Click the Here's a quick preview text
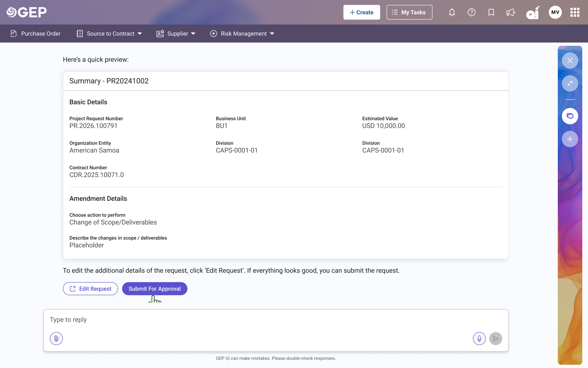Viewport: 588px width, 368px height. coord(96,60)
